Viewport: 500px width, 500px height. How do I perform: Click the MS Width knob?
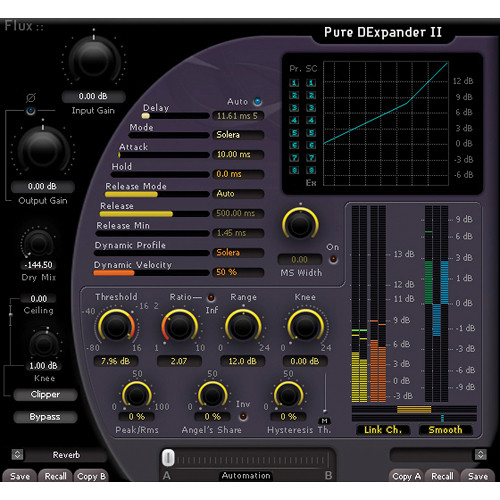300,224
